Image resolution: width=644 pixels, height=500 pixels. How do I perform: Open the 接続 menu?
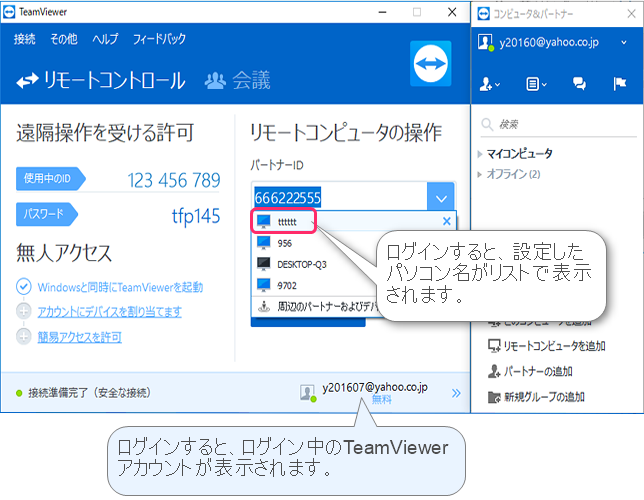(x=25, y=39)
